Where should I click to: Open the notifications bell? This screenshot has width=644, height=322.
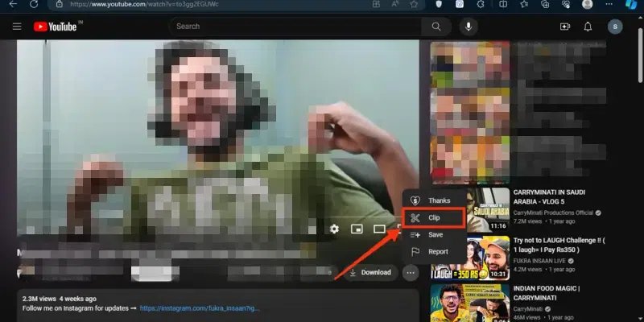(588, 27)
